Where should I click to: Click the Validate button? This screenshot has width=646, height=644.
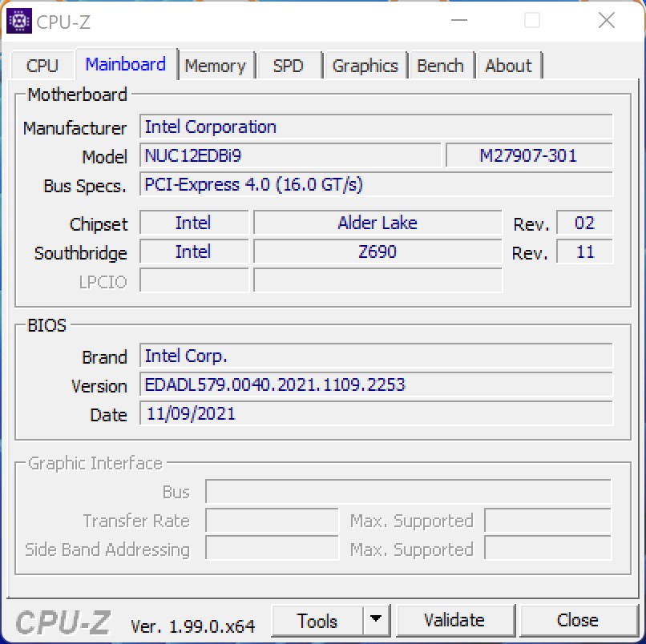coord(454,621)
